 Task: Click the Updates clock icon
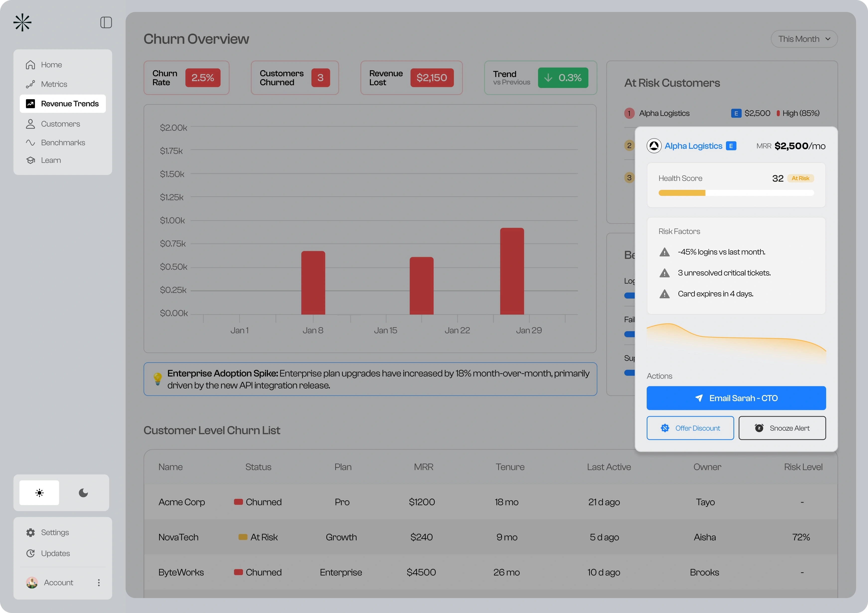[31, 553]
